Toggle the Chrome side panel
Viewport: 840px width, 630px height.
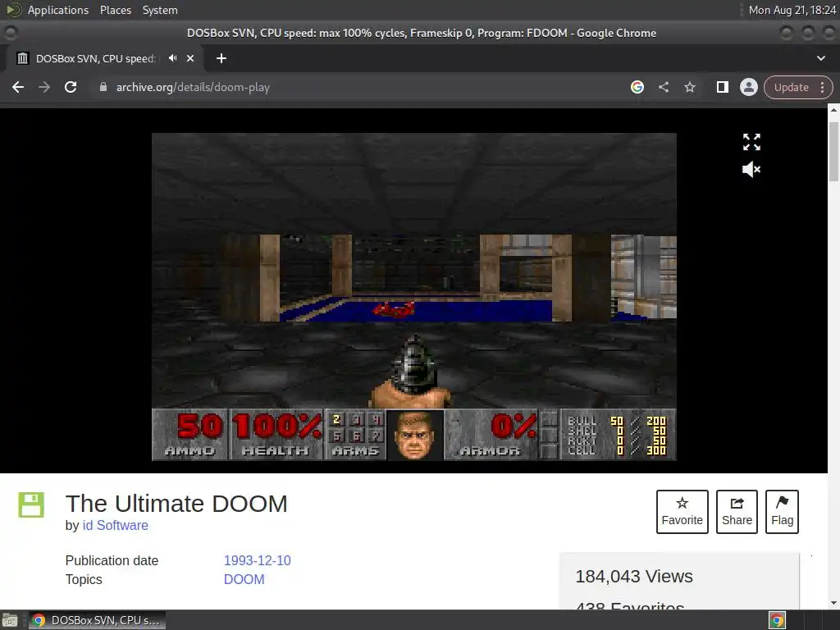point(722,87)
